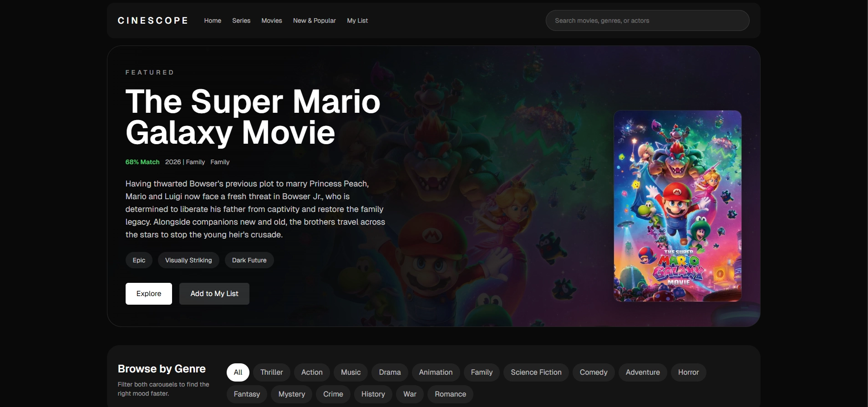The height and width of the screenshot is (407, 868).
Task: Select the All genre filter
Action: [238, 372]
